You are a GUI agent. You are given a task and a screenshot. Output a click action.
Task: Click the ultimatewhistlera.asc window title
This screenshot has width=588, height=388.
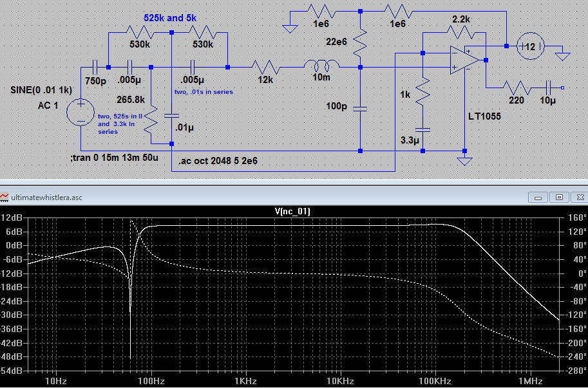tap(47, 198)
